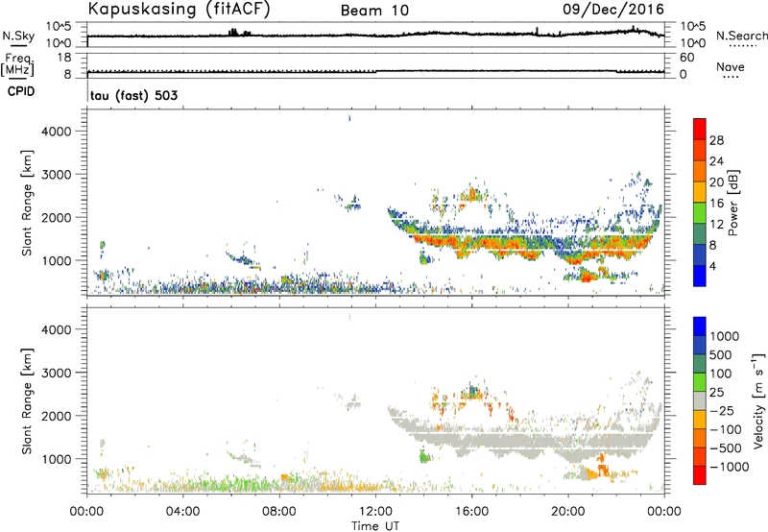Click the blue top segment of velocity colorbar
This screenshot has height=532, width=768.
tap(700, 326)
